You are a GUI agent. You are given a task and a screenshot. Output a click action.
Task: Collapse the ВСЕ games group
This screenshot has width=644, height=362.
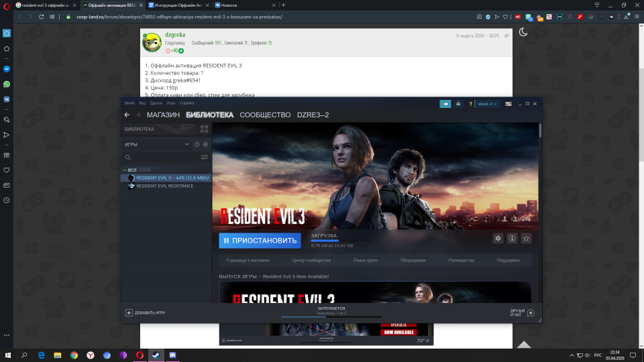(125, 170)
